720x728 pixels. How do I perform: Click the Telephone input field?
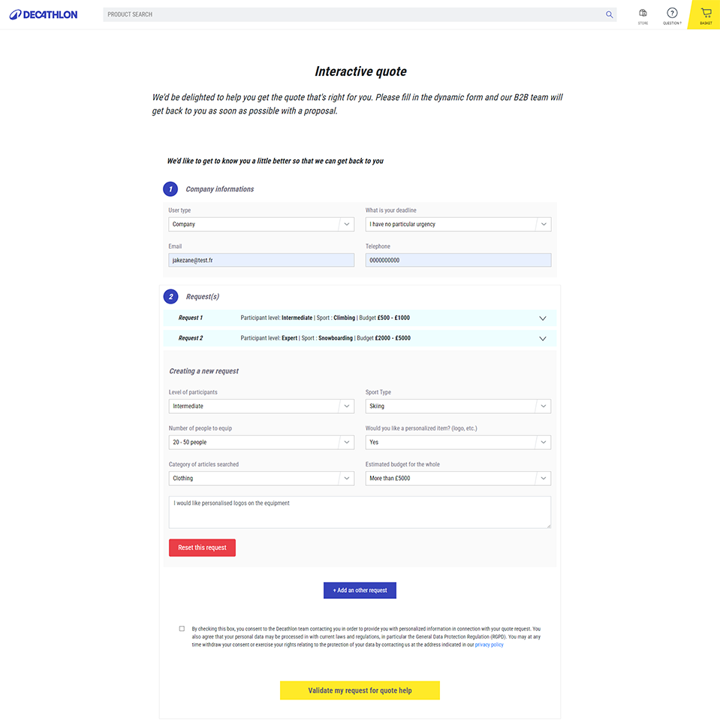click(x=458, y=260)
